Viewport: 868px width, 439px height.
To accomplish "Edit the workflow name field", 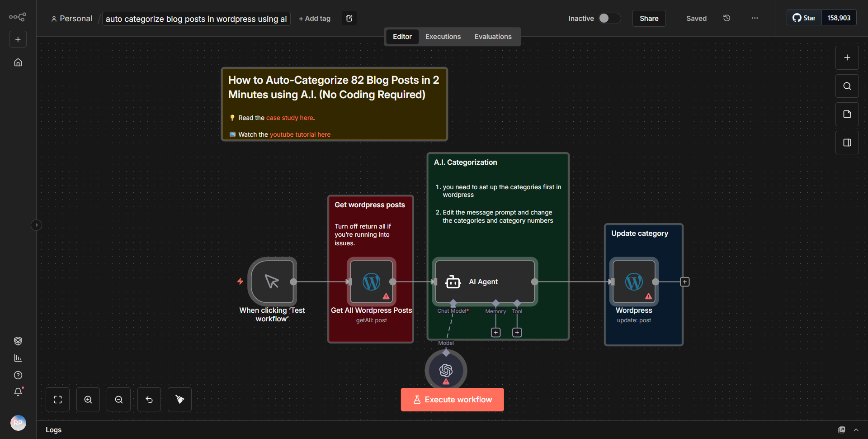I will tap(196, 19).
